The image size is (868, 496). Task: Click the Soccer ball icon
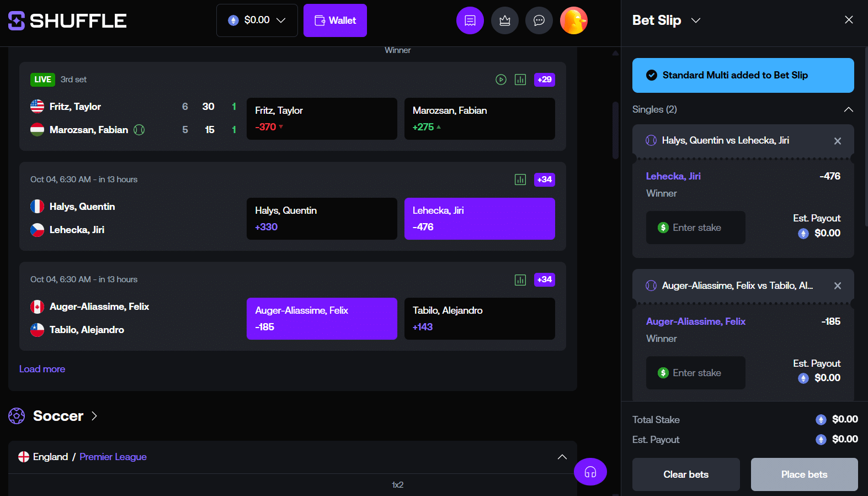[17, 416]
